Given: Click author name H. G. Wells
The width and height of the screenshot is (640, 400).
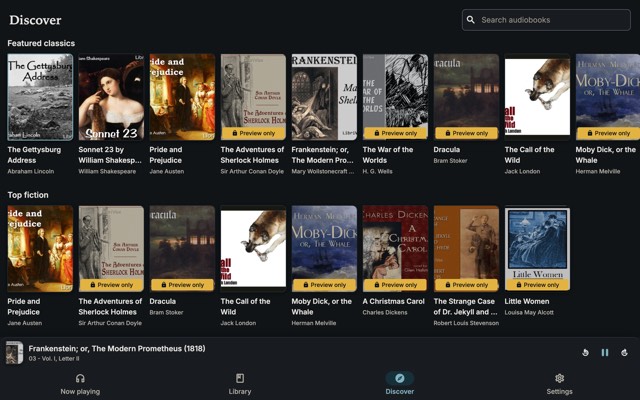Looking at the screenshot, I should coord(378,171).
